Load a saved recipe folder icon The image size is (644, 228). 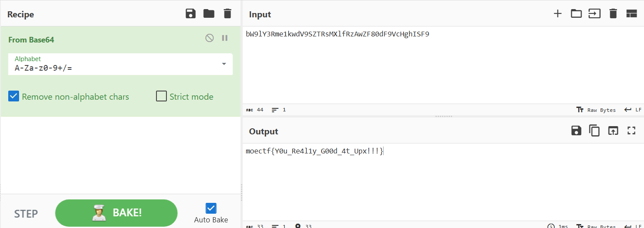209,14
